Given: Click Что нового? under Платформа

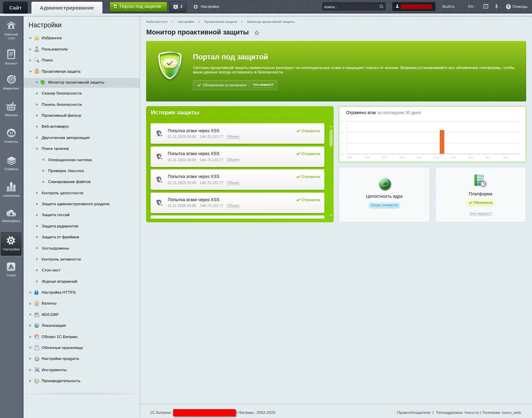Looking at the screenshot, I should [x=480, y=214].
